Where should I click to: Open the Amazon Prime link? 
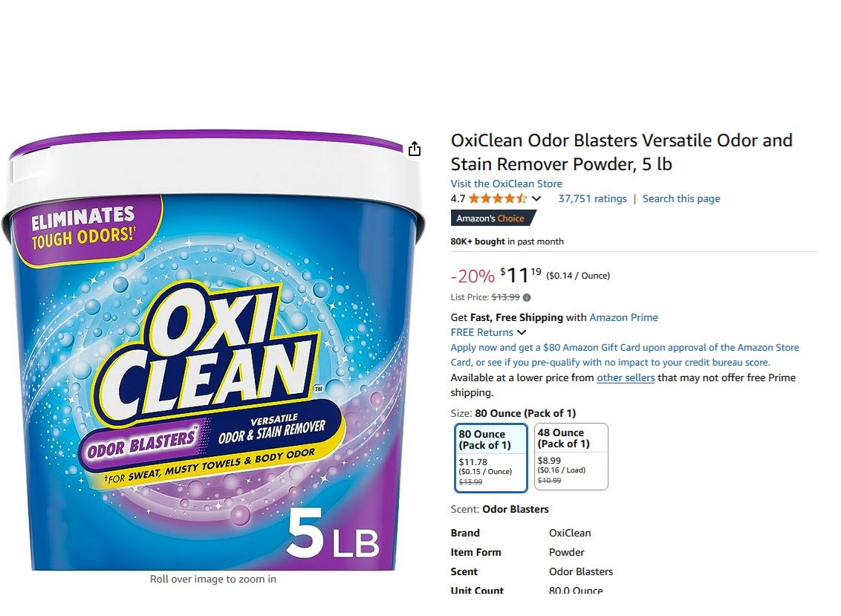[623, 317]
